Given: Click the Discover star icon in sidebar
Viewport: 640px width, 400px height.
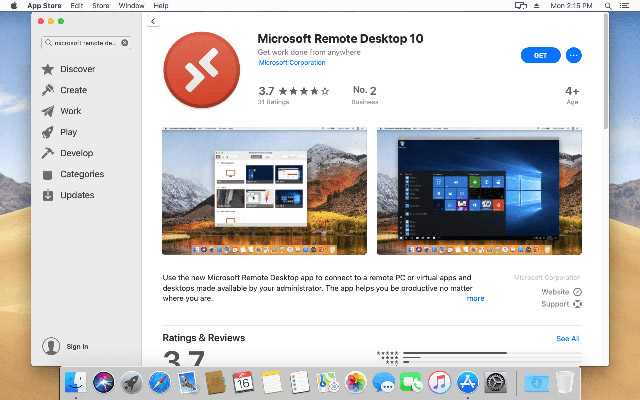Looking at the screenshot, I should (x=48, y=69).
